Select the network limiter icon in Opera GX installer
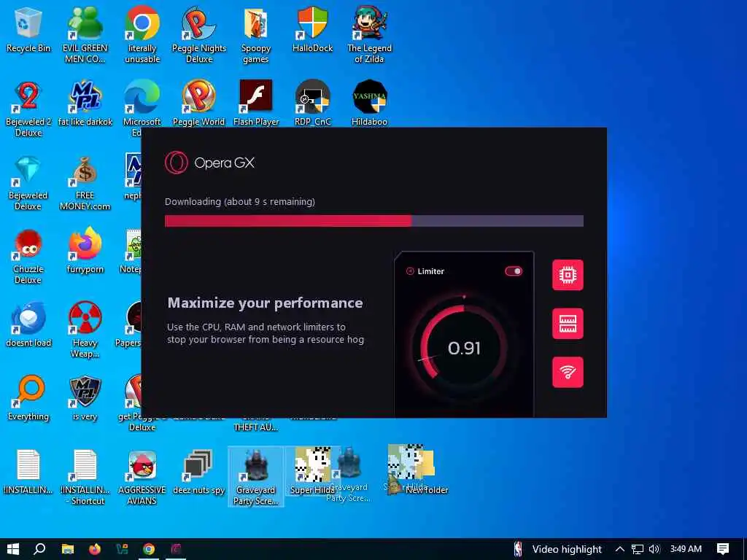This screenshot has height=560, width=747. coord(568,372)
